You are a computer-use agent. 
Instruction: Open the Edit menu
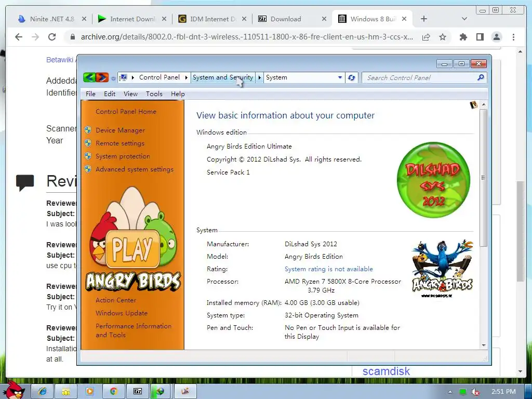(110, 94)
